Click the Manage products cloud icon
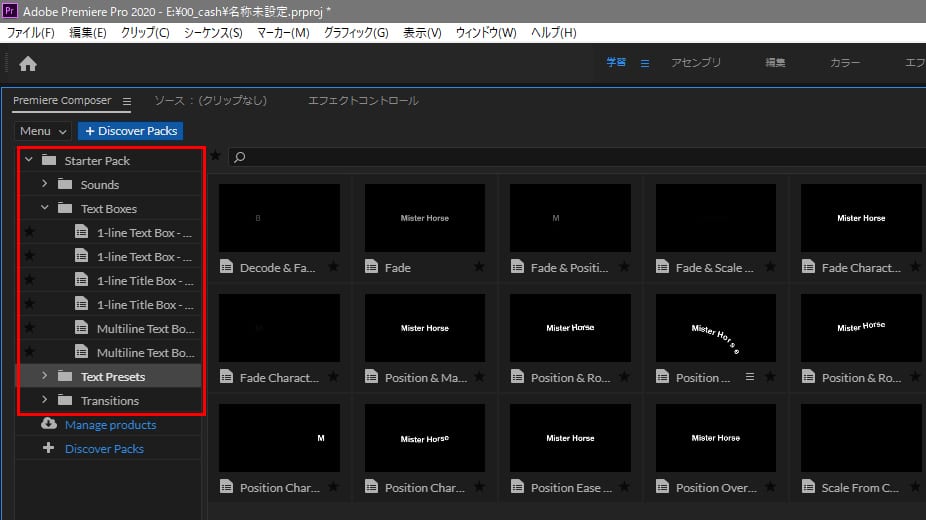 click(49, 424)
